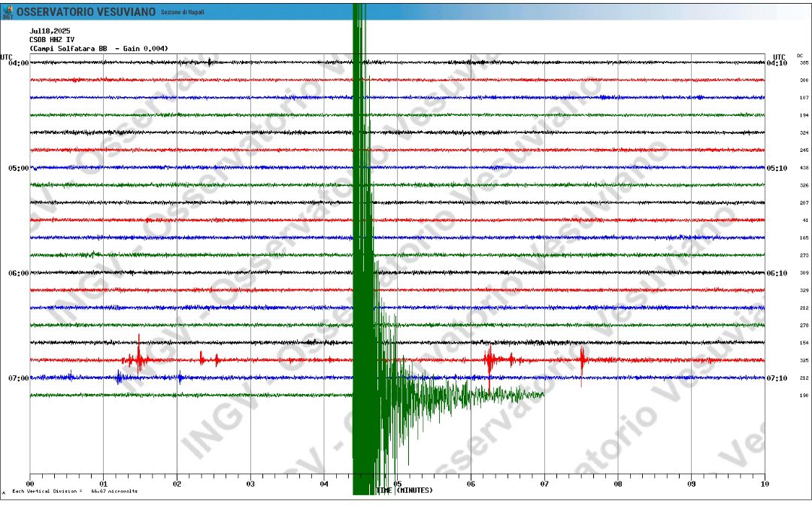
Task: Click the DC value 194
Action: (x=804, y=116)
